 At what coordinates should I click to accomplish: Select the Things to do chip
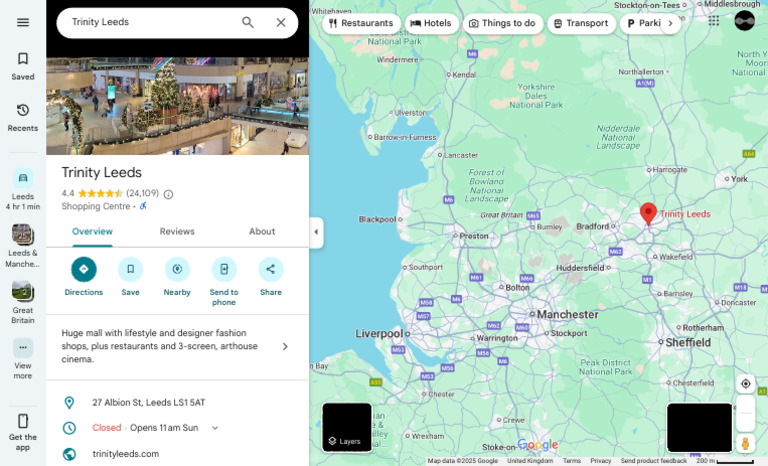click(503, 23)
